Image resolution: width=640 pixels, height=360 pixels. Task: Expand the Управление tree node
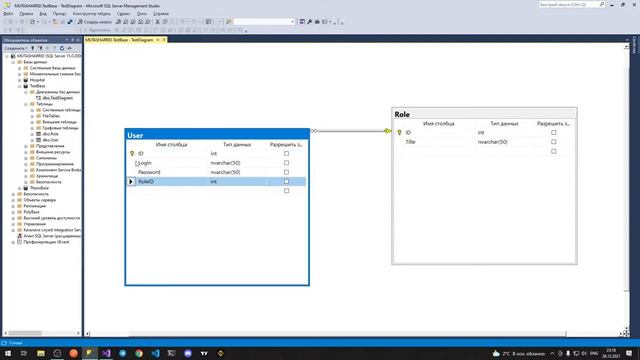click(x=13, y=224)
